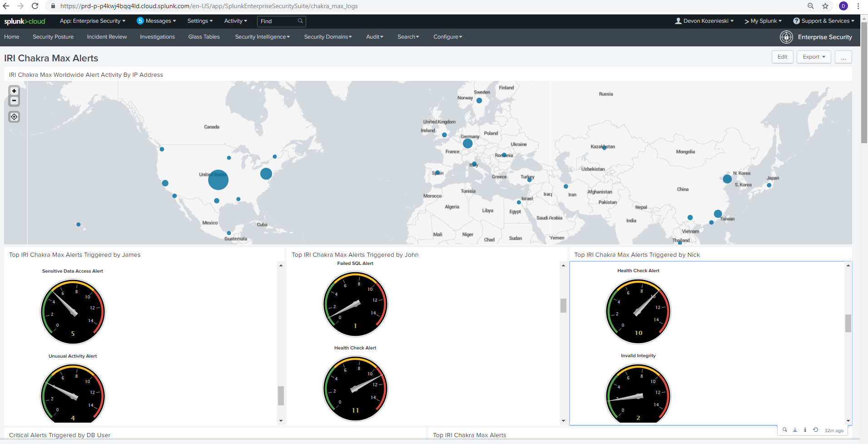Go to the Home tab
Viewport: 868px width, 444px height.
12,37
